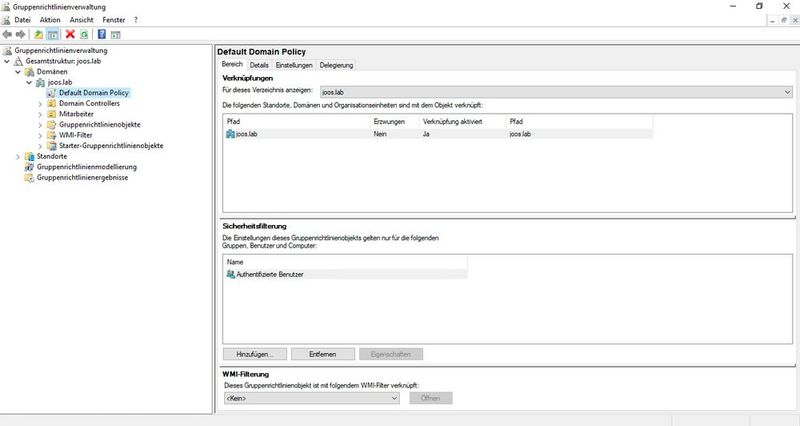Select the Gruppenrichtlinienergebnisse tree item
Screen dimensions: 800x426
82,178
